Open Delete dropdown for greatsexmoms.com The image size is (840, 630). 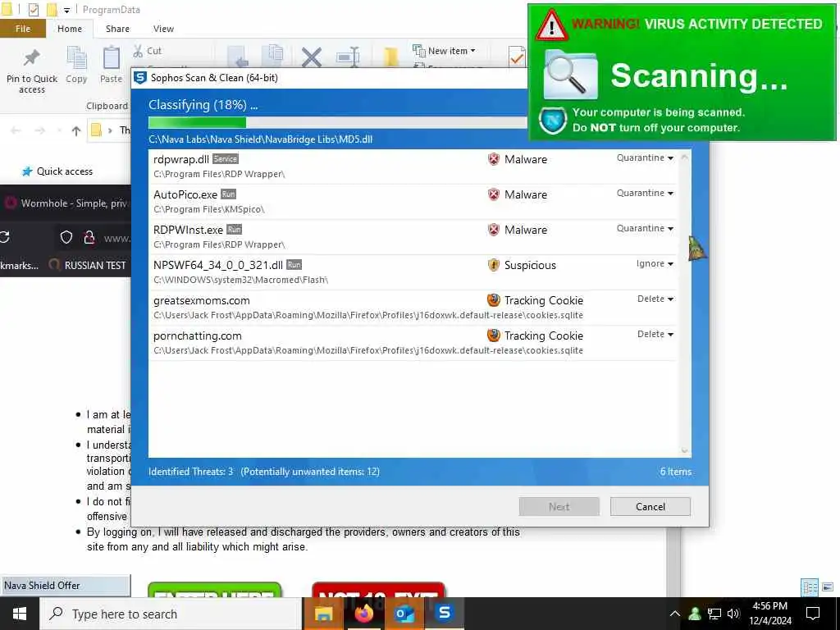pyautogui.click(x=655, y=299)
